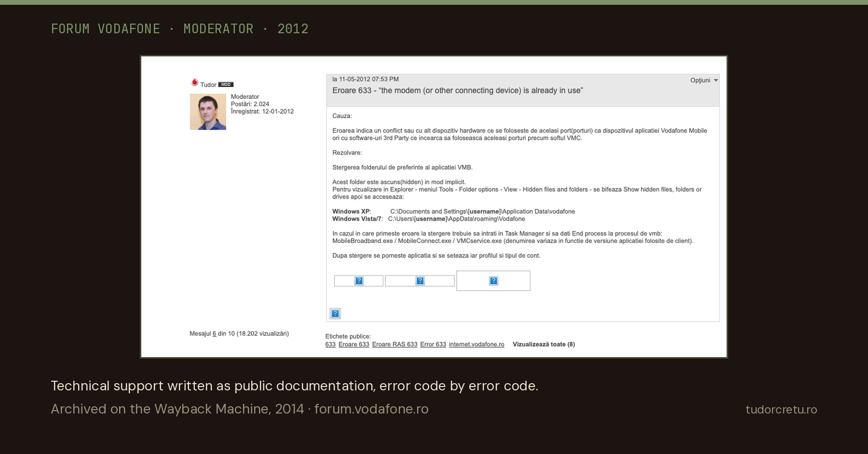Viewport: 868px width, 454px height.
Task: Open the 633 tag
Action: (x=330, y=344)
